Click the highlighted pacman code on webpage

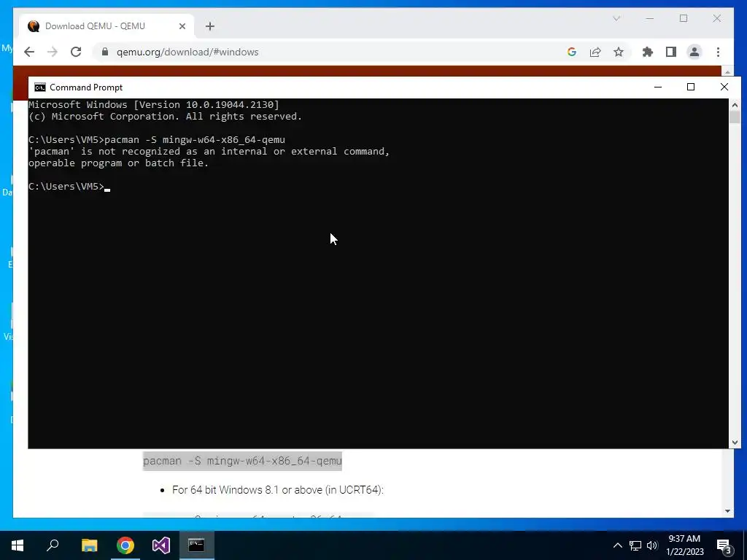coord(242,461)
